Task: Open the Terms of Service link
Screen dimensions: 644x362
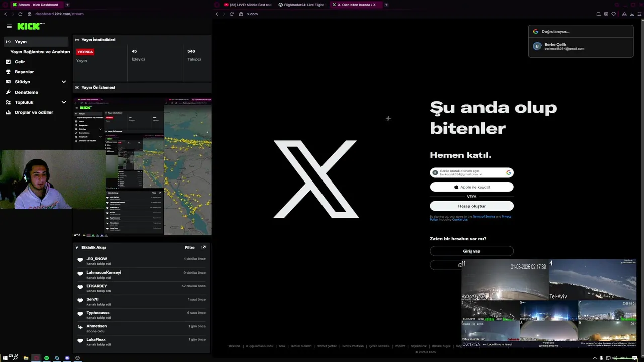Action: (484, 216)
